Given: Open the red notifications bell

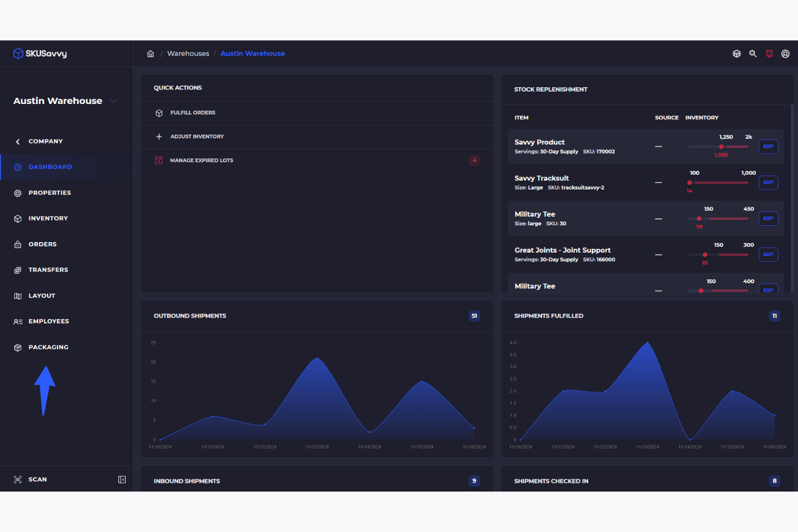Looking at the screenshot, I should click(769, 53).
